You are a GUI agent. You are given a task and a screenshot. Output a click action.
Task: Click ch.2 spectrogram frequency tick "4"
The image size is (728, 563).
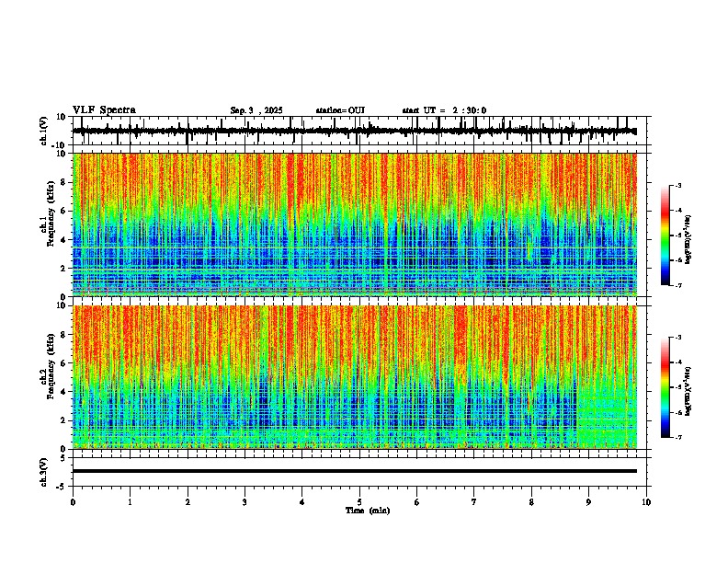(x=63, y=392)
